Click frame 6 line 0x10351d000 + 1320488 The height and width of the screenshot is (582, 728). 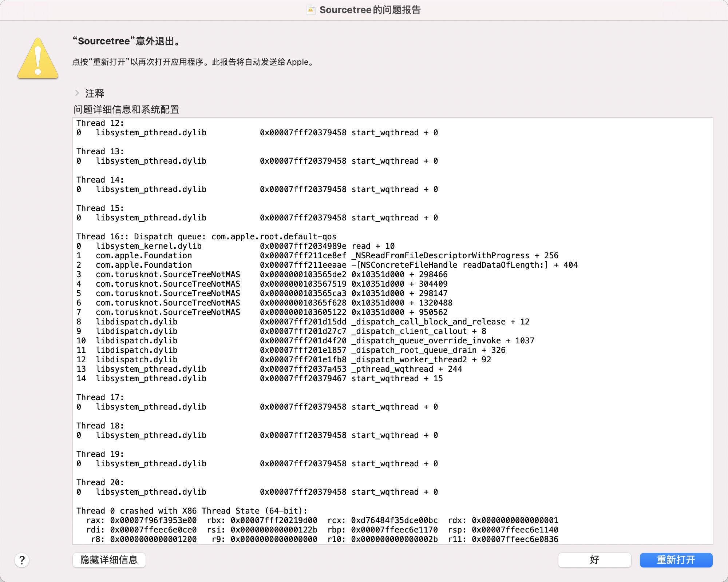[x=265, y=303]
